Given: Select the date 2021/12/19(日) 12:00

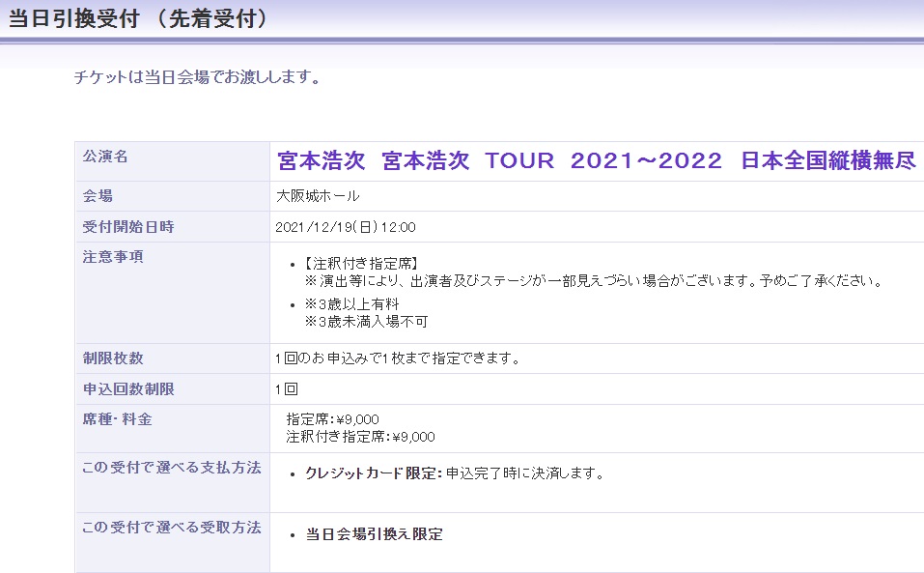Looking at the screenshot, I should [x=346, y=227].
